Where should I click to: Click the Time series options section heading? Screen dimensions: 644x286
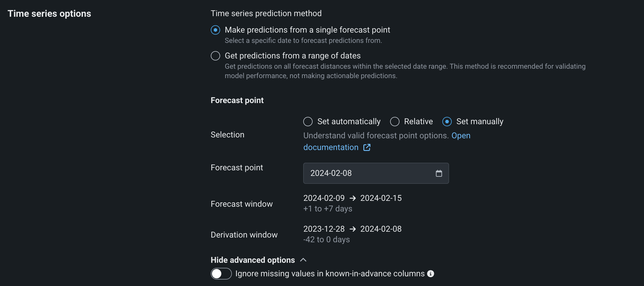(49, 14)
